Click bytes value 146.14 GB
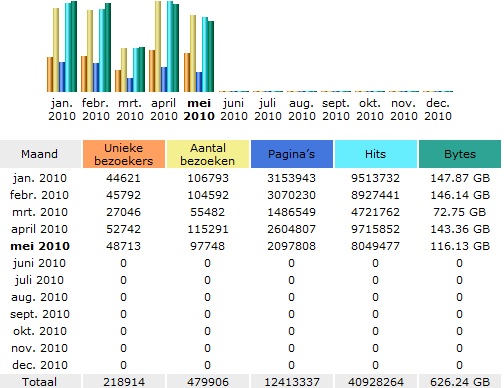This screenshot has height=388, width=504. point(460,195)
